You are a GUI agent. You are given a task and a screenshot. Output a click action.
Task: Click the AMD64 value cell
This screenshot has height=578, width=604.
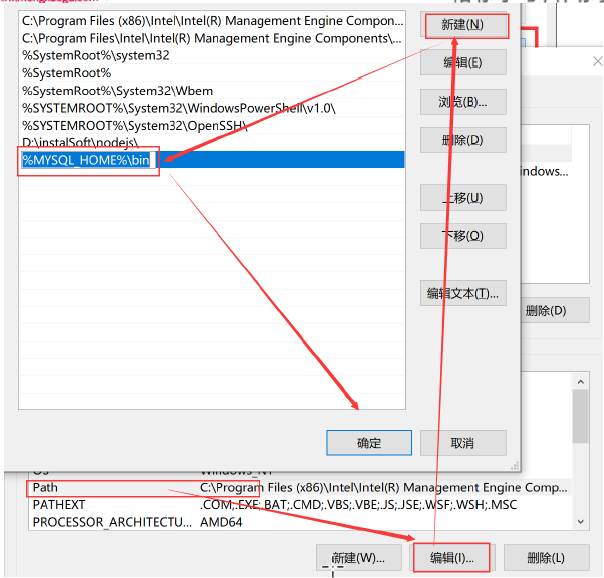click(x=221, y=522)
